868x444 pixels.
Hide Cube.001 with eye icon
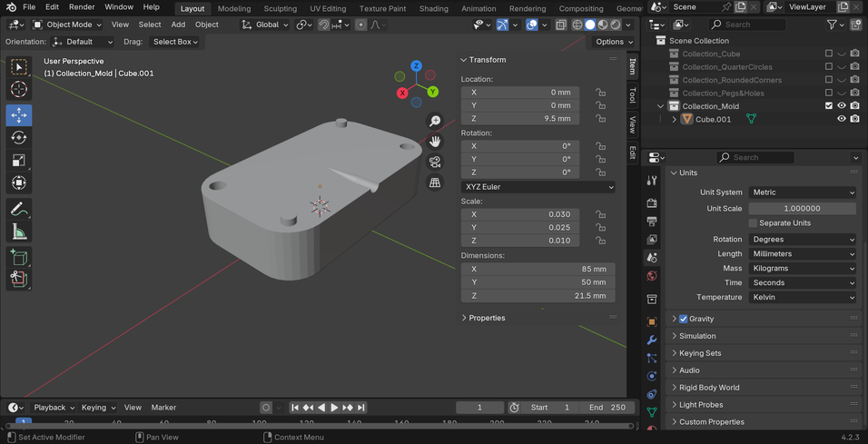click(841, 119)
